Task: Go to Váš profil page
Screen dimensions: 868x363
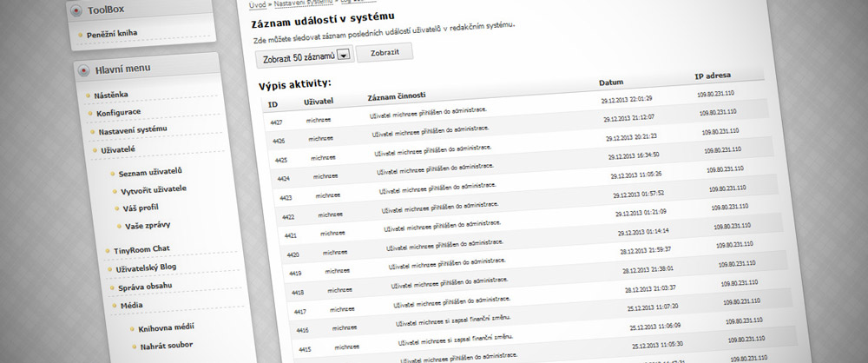Action: [141, 208]
